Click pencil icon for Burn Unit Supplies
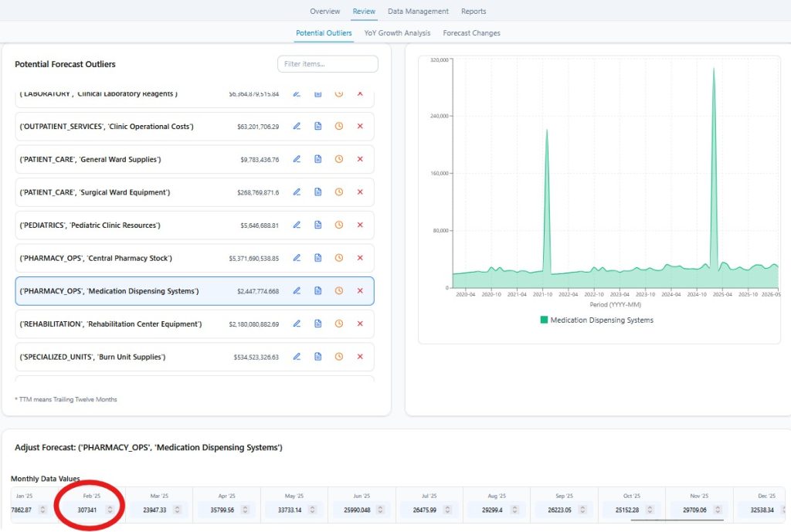The width and height of the screenshot is (791, 532). (x=297, y=357)
